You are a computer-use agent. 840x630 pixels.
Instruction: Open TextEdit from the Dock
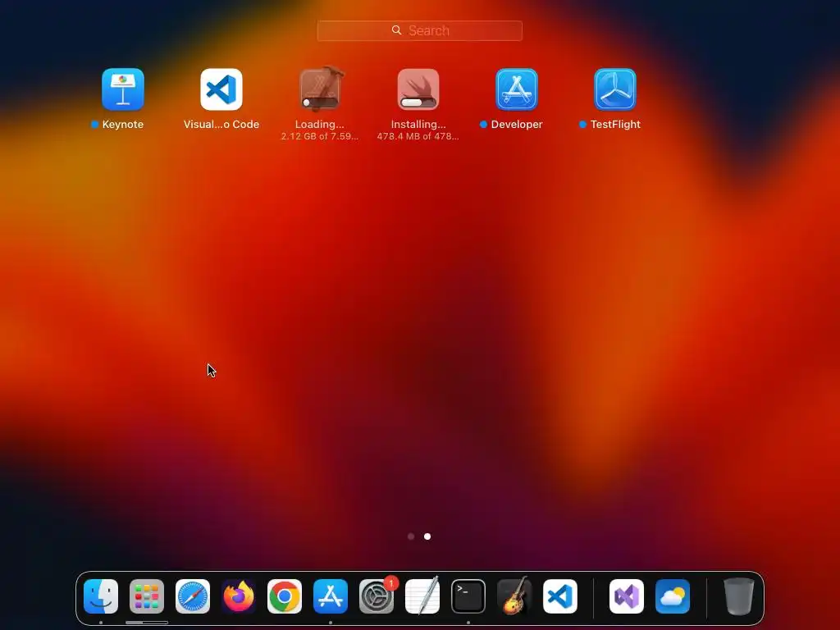click(x=422, y=596)
